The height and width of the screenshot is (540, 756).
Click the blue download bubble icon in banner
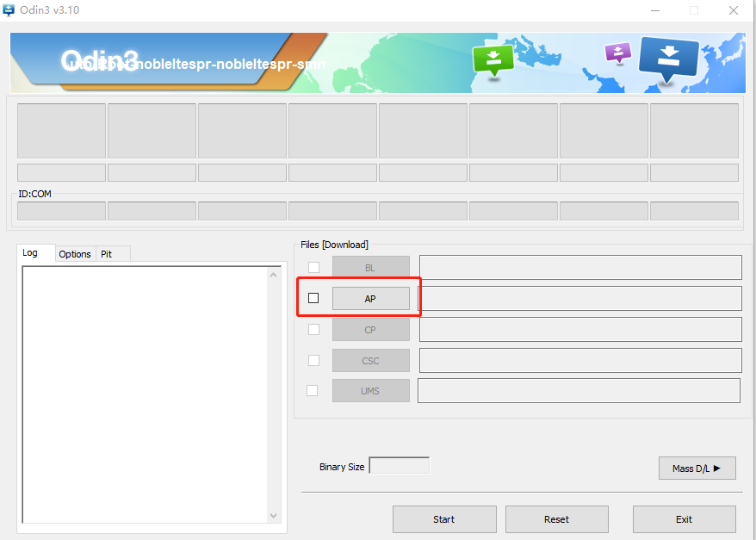click(x=669, y=59)
